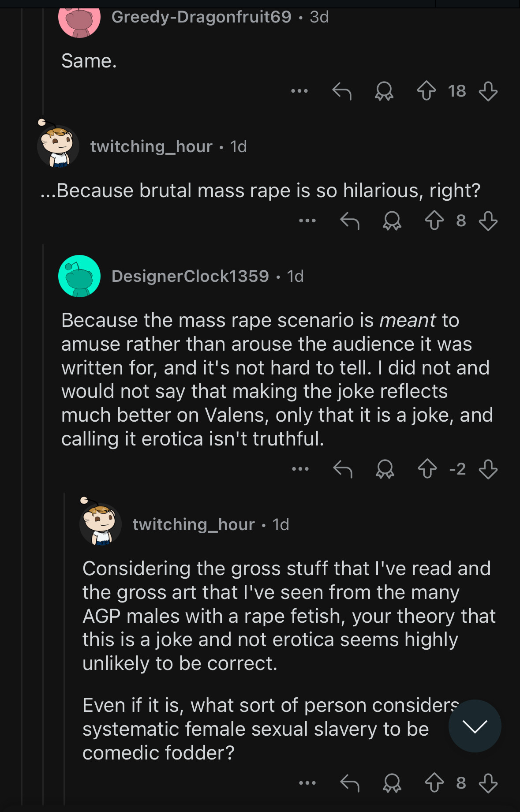Screen dimensions: 520x812
Task: Reply to the "comedic fodder?" comment
Action: click(x=350, y=783)
